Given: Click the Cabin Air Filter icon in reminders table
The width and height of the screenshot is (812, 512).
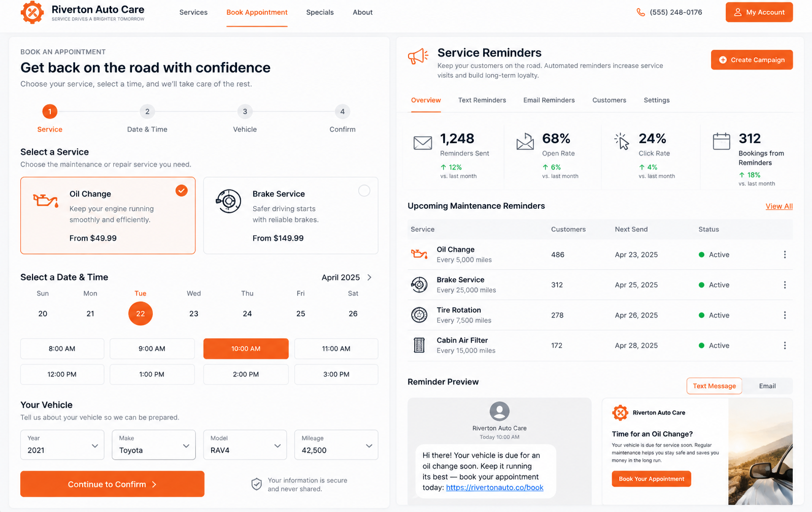Looking at the screenshot, I should pos(419,345).
